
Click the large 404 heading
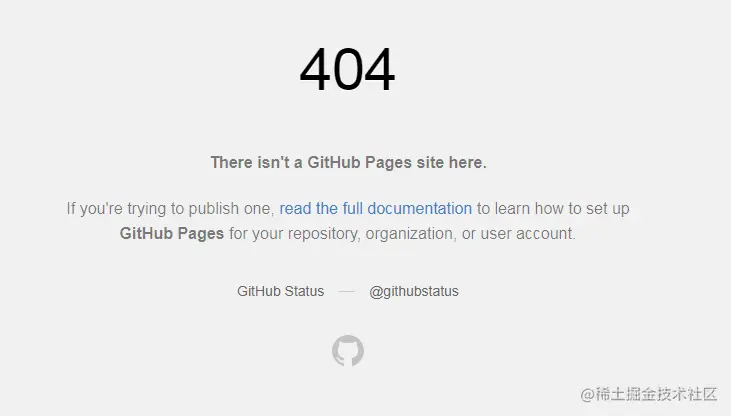pyautogui.click(x=347, y=69)
